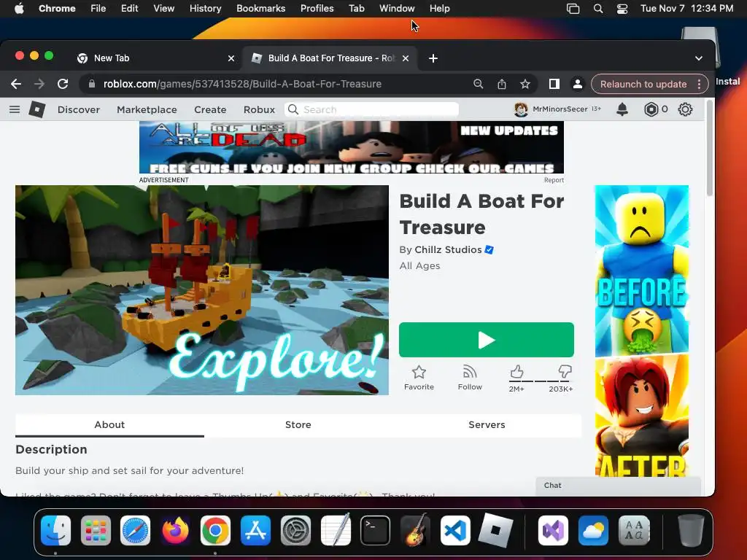Viewport: 747px width, 560px height.
Task: Click the Robux balance icon
Action: (651, 109)
